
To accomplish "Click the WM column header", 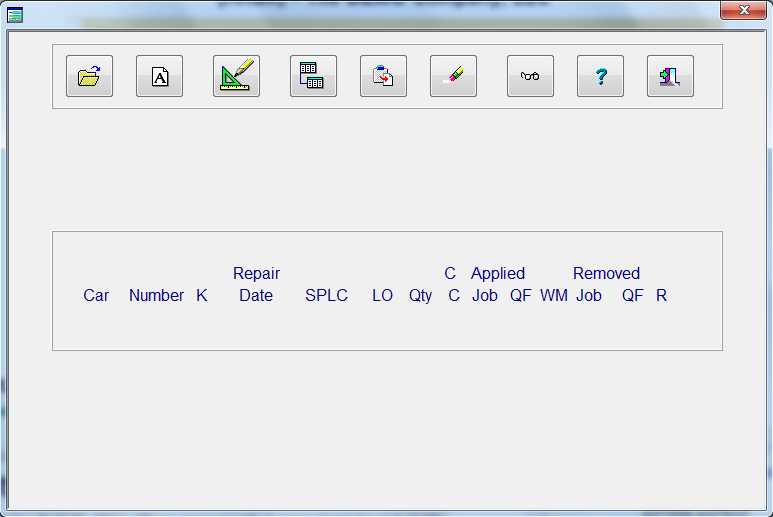I will (554, 296).
